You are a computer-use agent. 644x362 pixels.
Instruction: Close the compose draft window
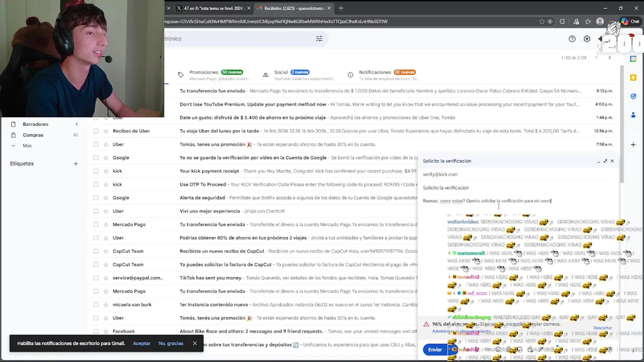tap(612, 161)
